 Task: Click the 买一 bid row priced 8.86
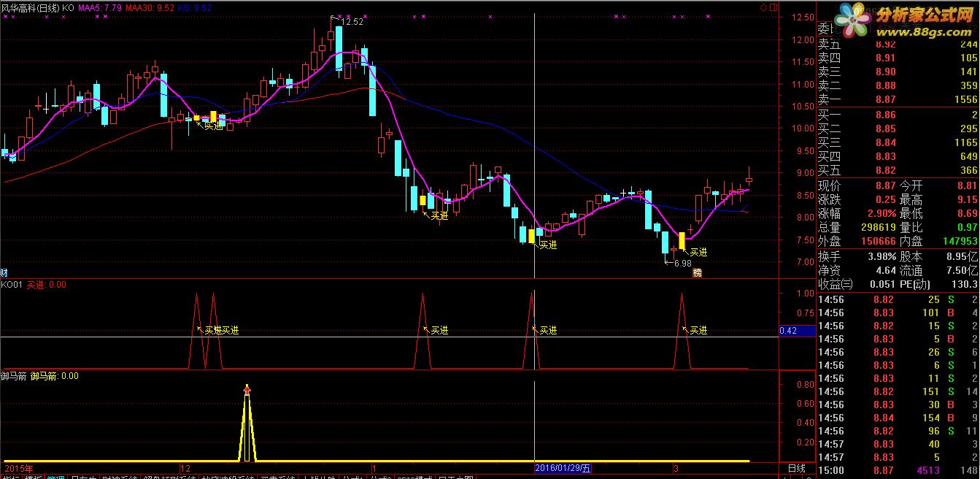(897, 115)
